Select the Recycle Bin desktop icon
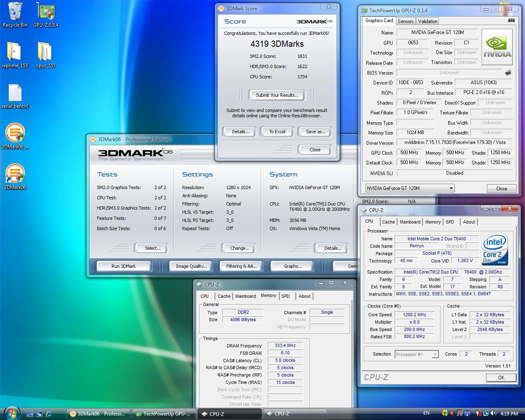 15,15
